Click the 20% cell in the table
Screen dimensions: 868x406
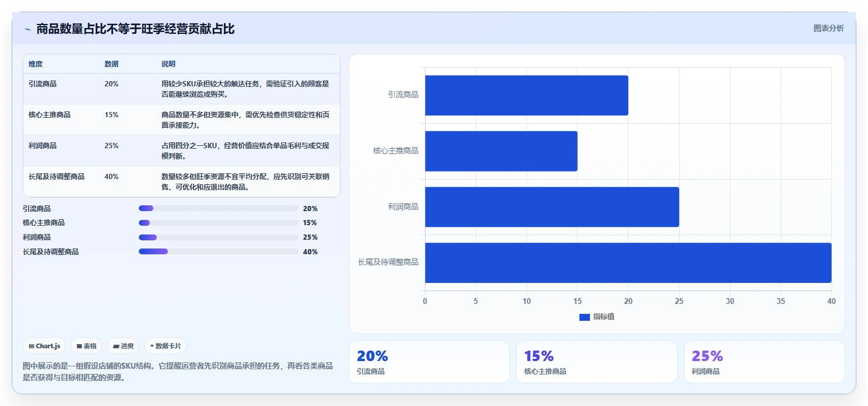click(111, 84)
